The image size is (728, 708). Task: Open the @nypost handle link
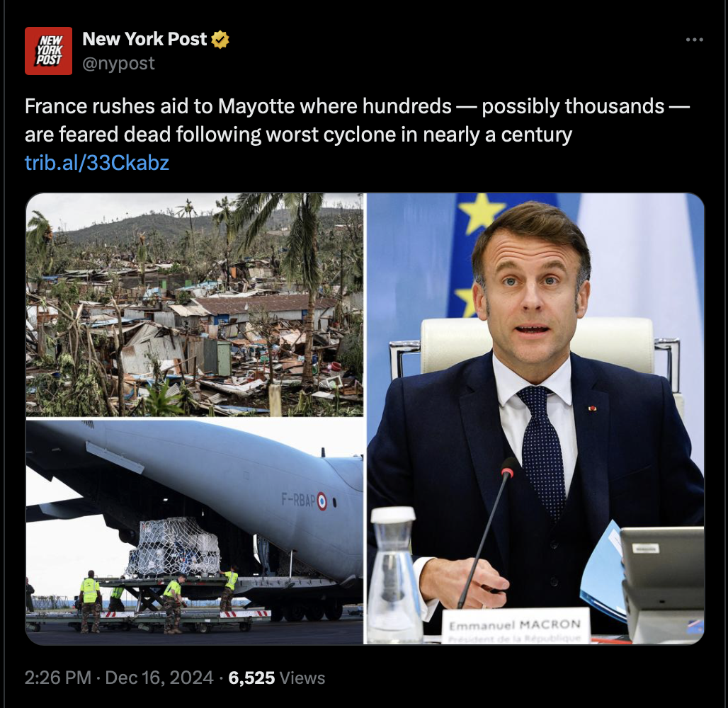[118, 63]
